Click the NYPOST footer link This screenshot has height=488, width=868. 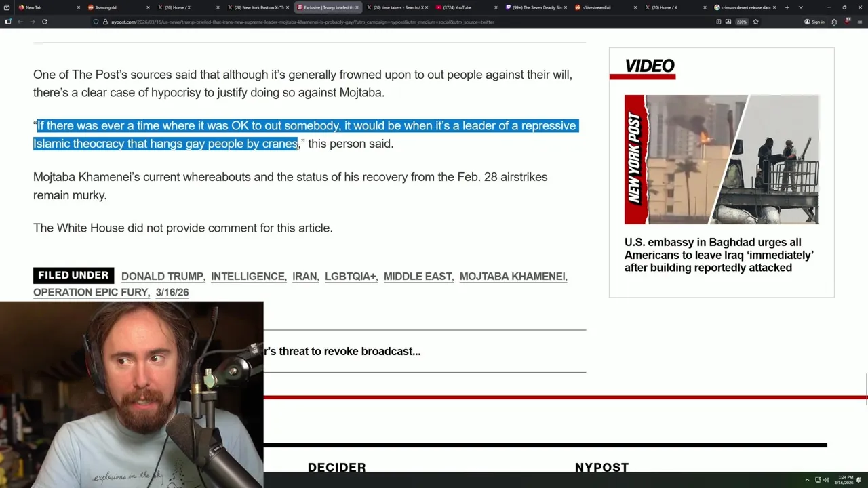601,468
